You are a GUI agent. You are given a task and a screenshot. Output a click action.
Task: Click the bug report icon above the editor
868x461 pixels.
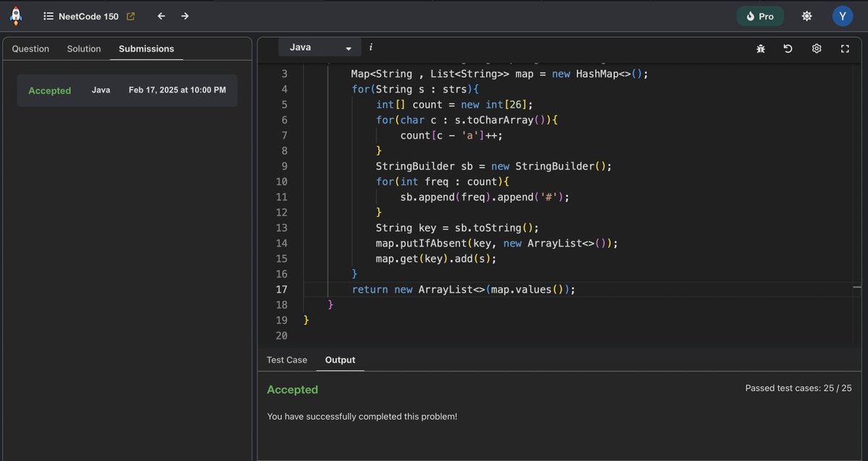tap(760, 48)
